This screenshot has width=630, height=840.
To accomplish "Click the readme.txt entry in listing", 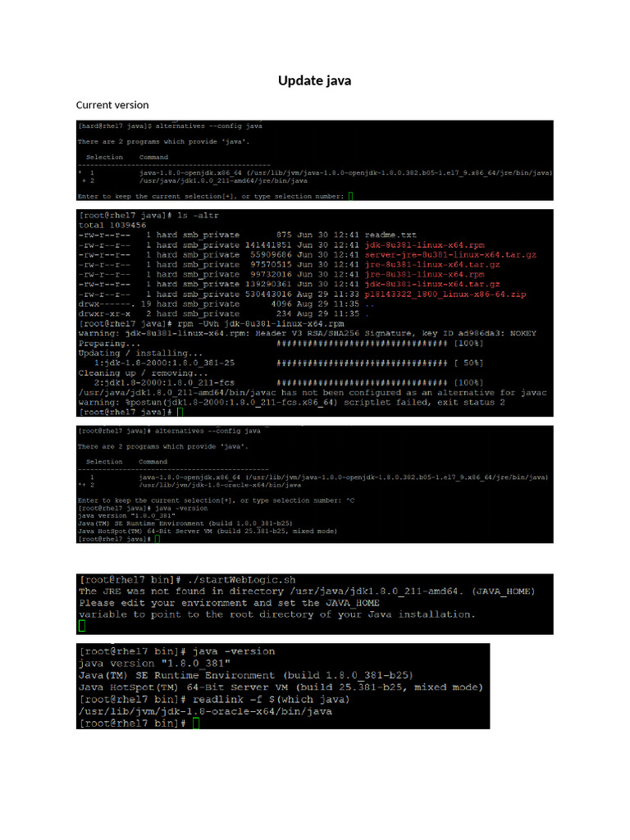I will point(390,235).
